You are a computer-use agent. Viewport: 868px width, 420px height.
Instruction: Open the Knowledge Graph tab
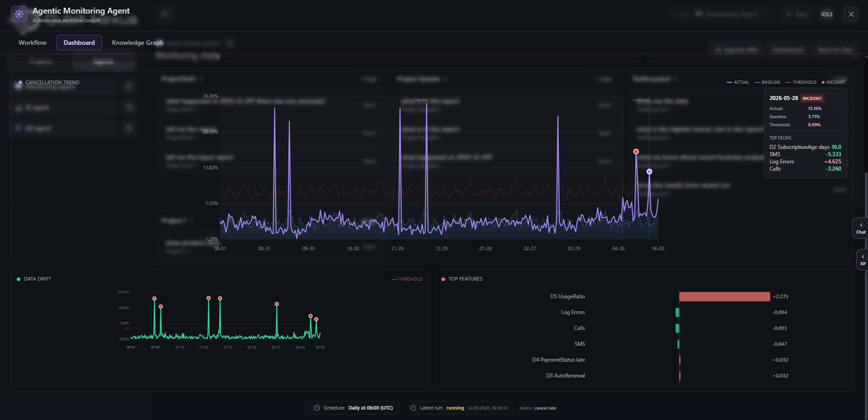point(138,43)
